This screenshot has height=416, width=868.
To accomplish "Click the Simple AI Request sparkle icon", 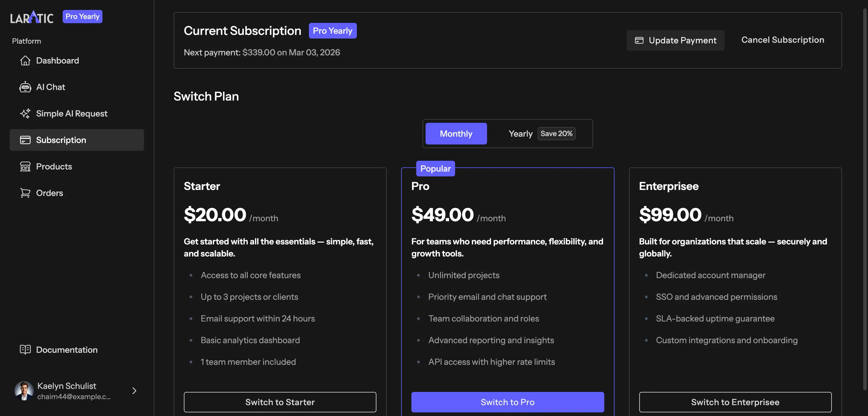I will point(25,113).
